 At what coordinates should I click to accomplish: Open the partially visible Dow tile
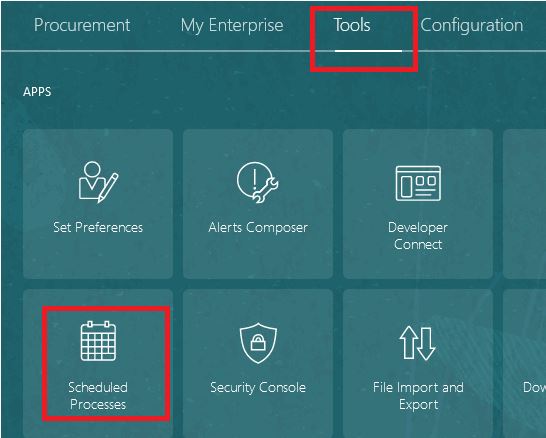pos(524,363)
